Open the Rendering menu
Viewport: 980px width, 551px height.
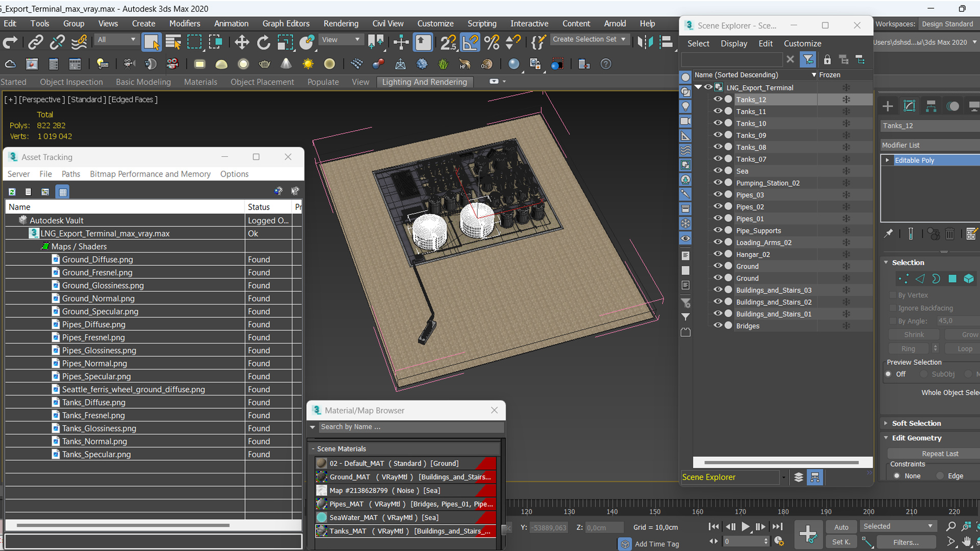341,23
